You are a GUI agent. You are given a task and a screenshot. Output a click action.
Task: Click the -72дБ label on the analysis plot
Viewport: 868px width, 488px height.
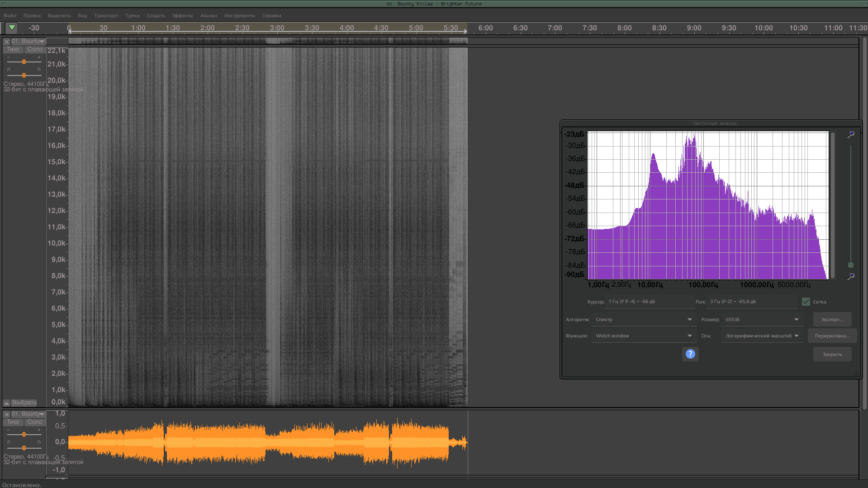(574, 239)
